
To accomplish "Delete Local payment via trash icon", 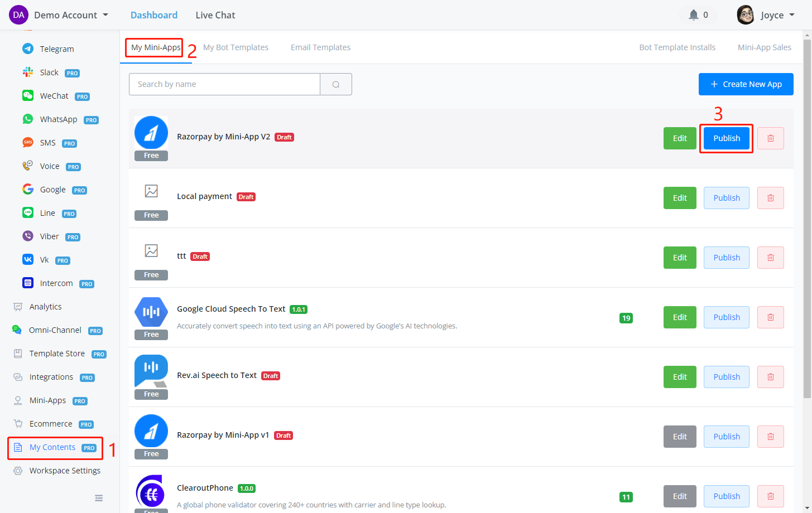I will 771,198.
